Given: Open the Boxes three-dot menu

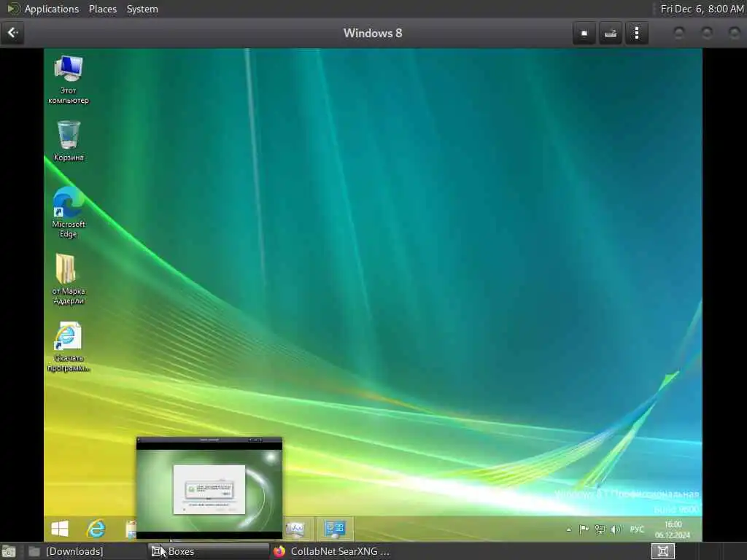Looking at the screenshot, I should tap(636, 34).
